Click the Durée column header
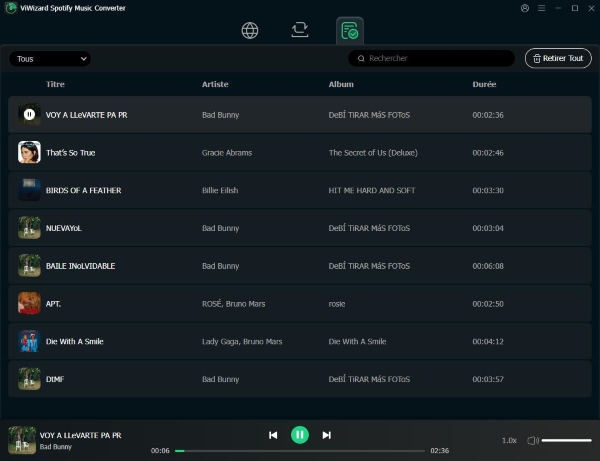 (484, 84)
